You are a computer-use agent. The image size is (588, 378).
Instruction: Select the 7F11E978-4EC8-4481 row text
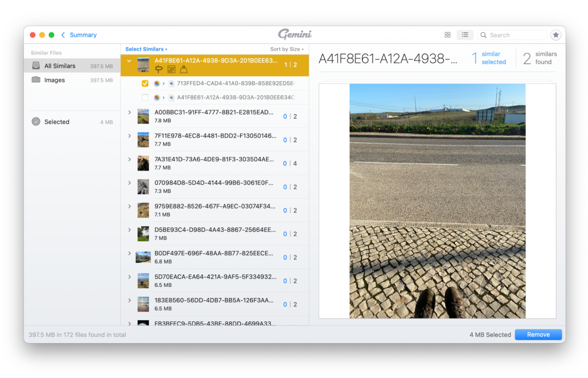pyautogui.click(x=215, y=136)
